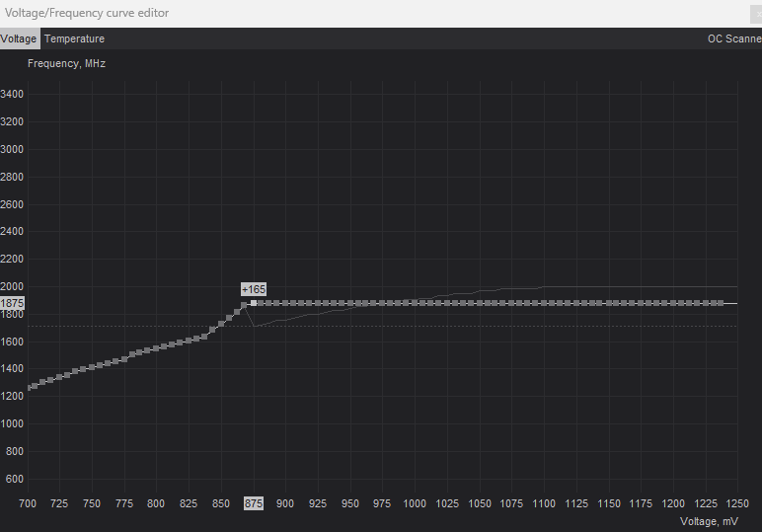Click the 3400 label on frequency axis

pyautogui.click(x=12, y=95)
